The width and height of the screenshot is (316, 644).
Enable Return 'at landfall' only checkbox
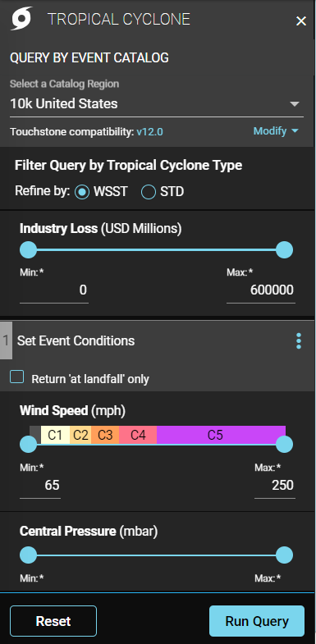click(x=17, y=377)
